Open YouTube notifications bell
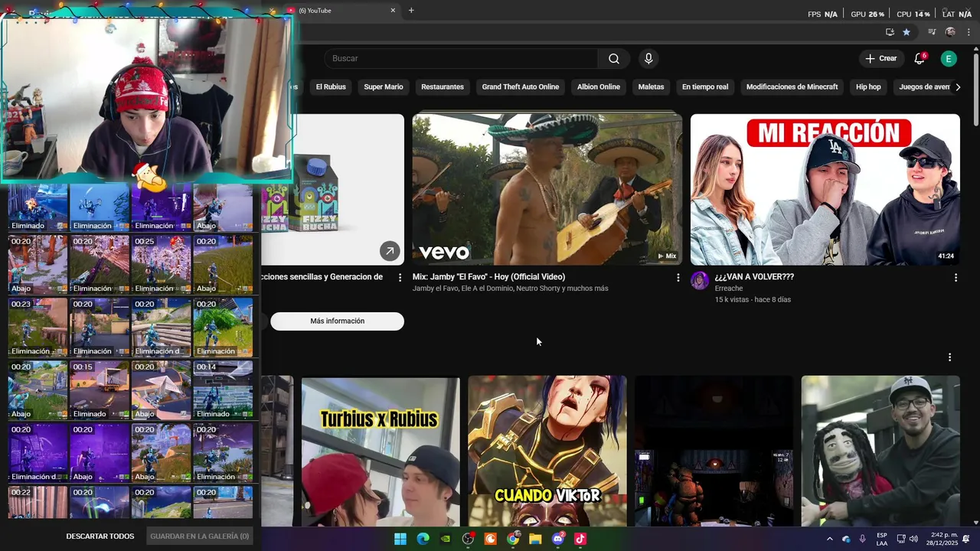Image resolution: width=980 pixels, height=551 pixels. tap(920, 59)
